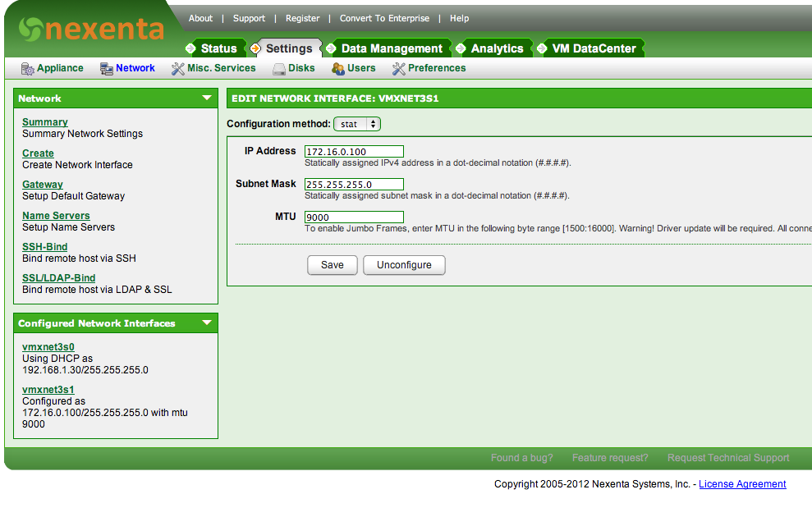
Task: Collapse the Configured Network Interfaces panel
Action: (207, 323)
